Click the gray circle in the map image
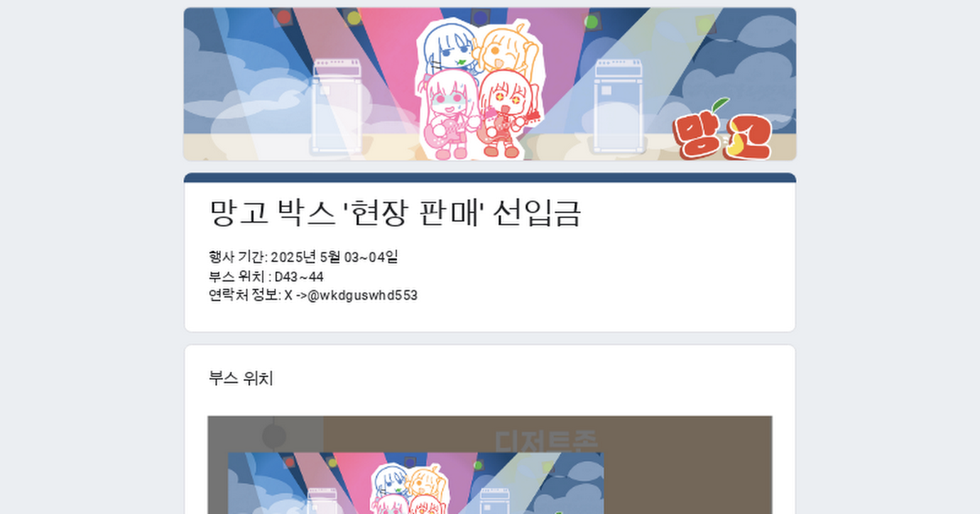This screenshot has height=514, width=980. tap(274, 436)
